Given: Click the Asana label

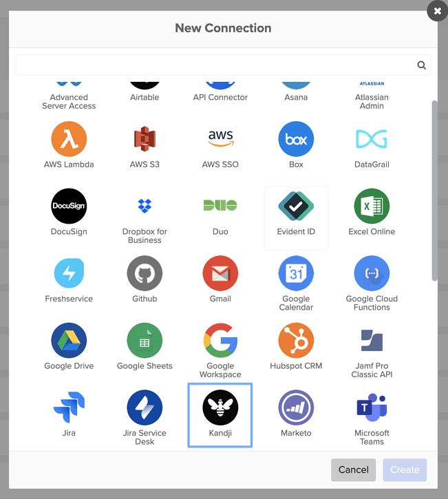Looking at the screenshot, I should (296, 97).
